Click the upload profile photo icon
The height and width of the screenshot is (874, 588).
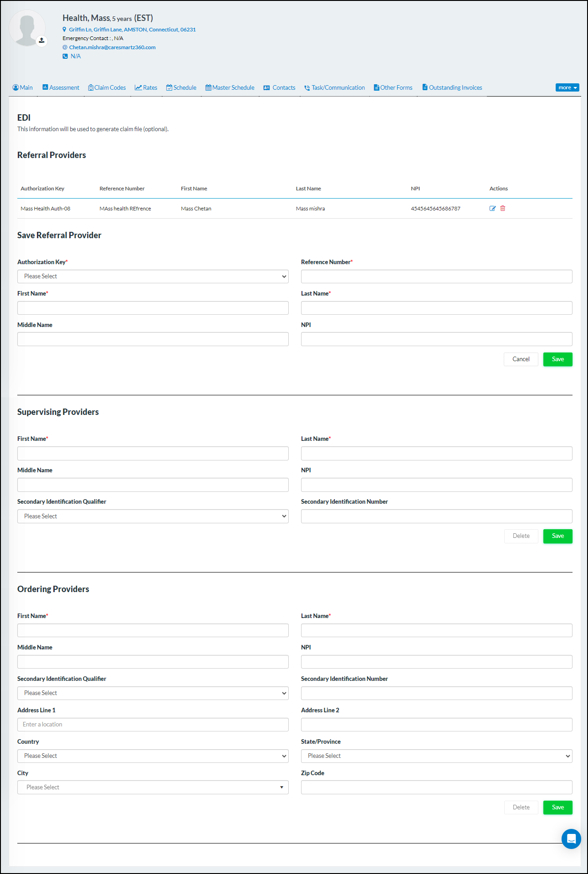coord(41,41)
